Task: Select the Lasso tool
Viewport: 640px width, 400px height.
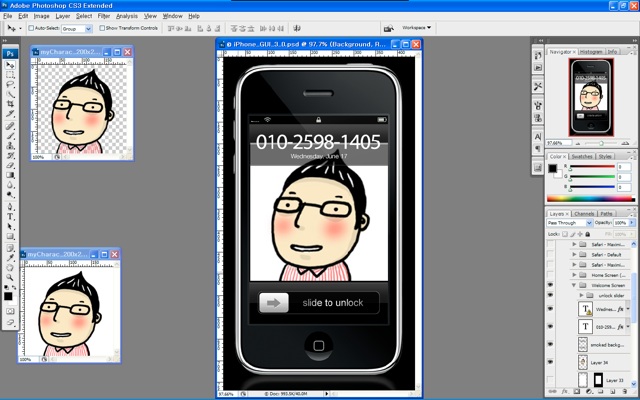Action: click(10, 85)
